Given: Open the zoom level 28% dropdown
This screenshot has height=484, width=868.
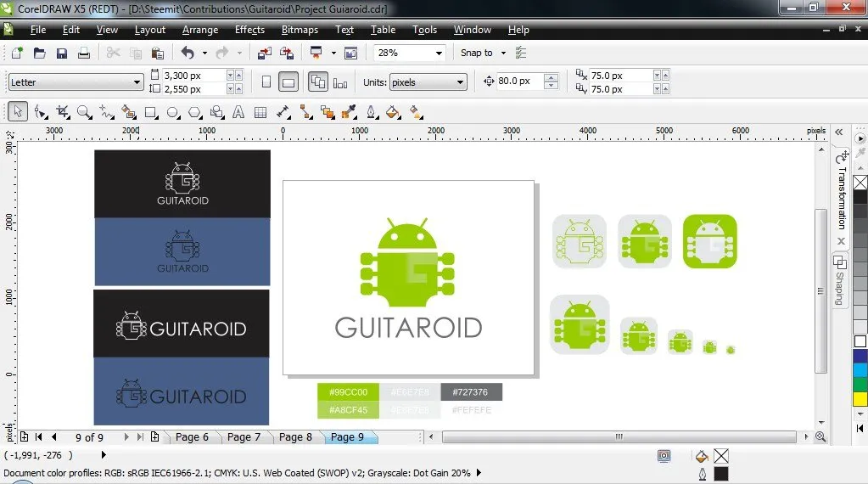Looking at the screenshot, I should pos(439,53).
